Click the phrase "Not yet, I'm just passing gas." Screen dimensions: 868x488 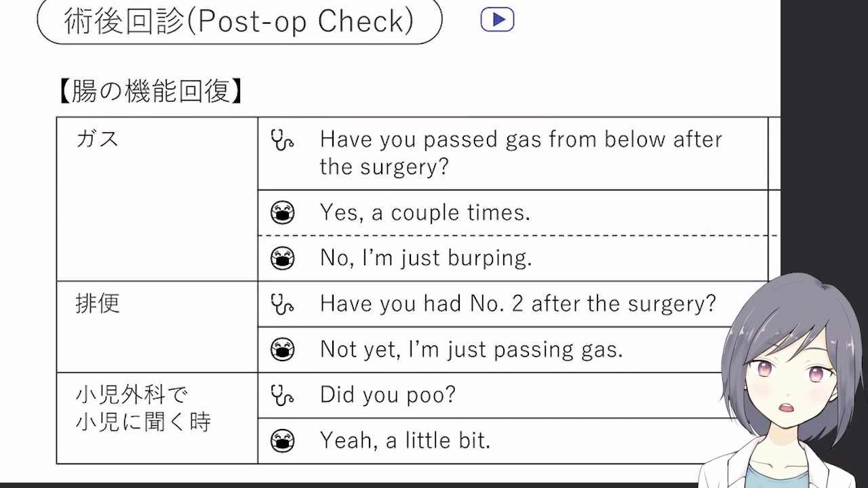coord(471,350)
